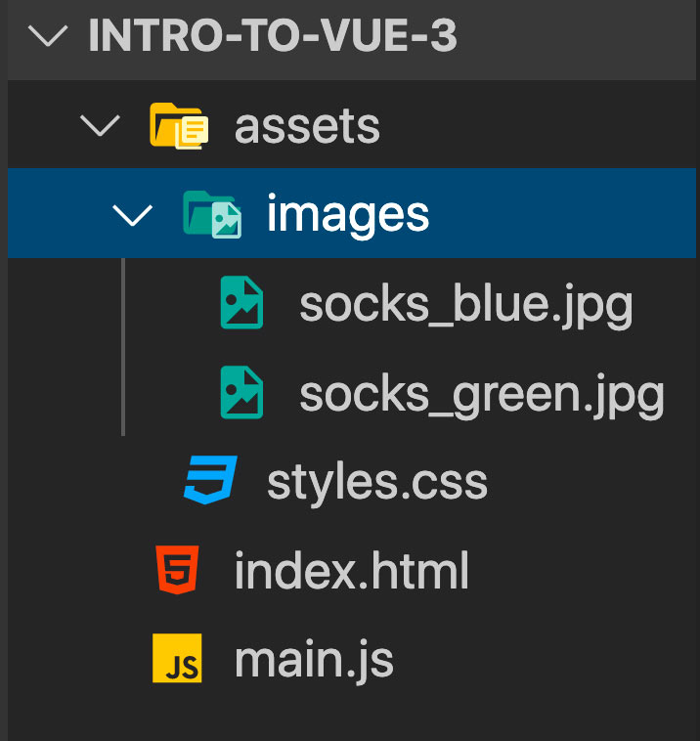Open main.js file
Image resolution: width=700 pixels, height=741 pixels.
coord(314,661)
